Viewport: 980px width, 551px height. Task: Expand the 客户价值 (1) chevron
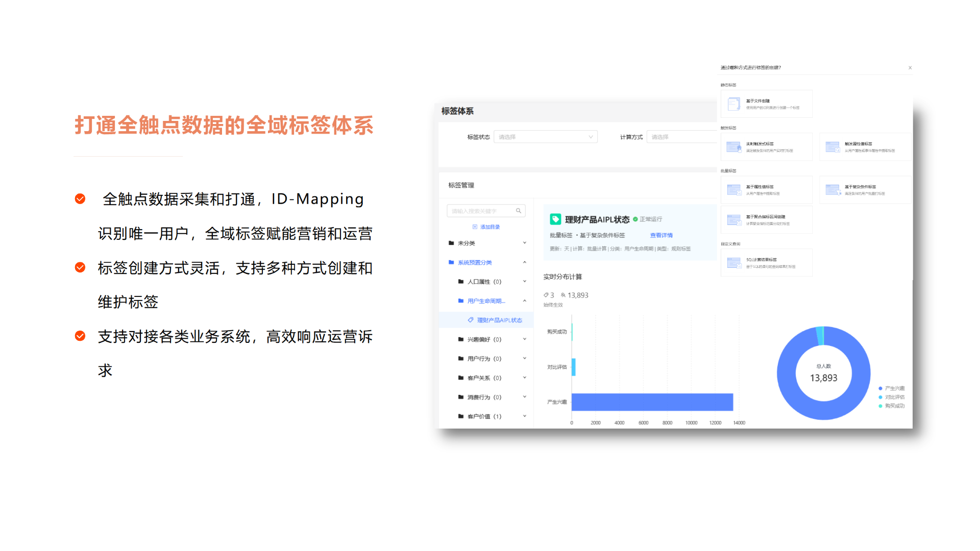pyautogui.click(x=524, y=416)
